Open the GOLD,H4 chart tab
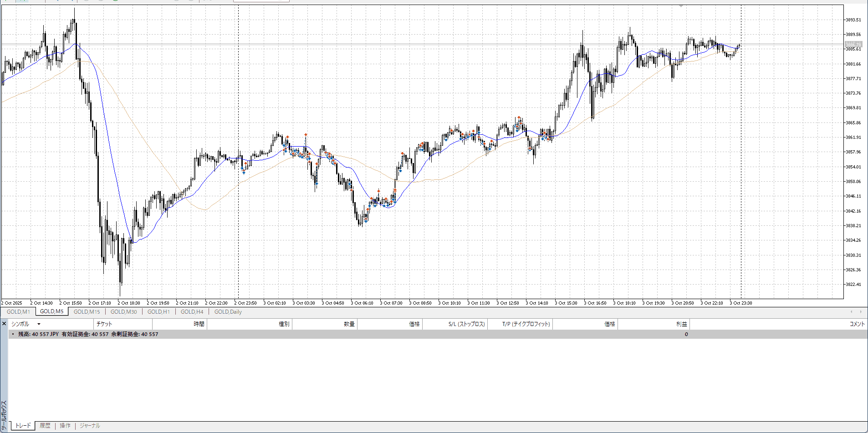 192,312
